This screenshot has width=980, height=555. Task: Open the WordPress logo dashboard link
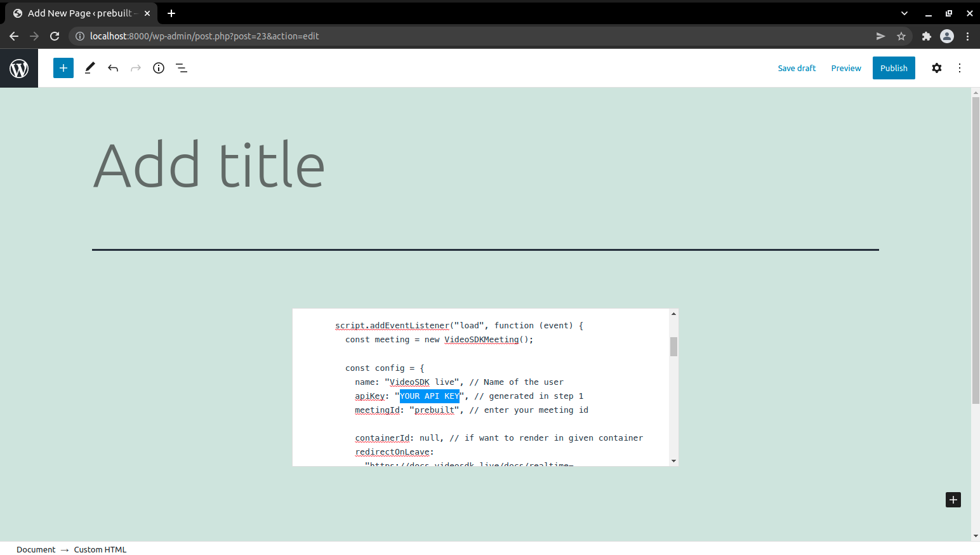[19, 68]
